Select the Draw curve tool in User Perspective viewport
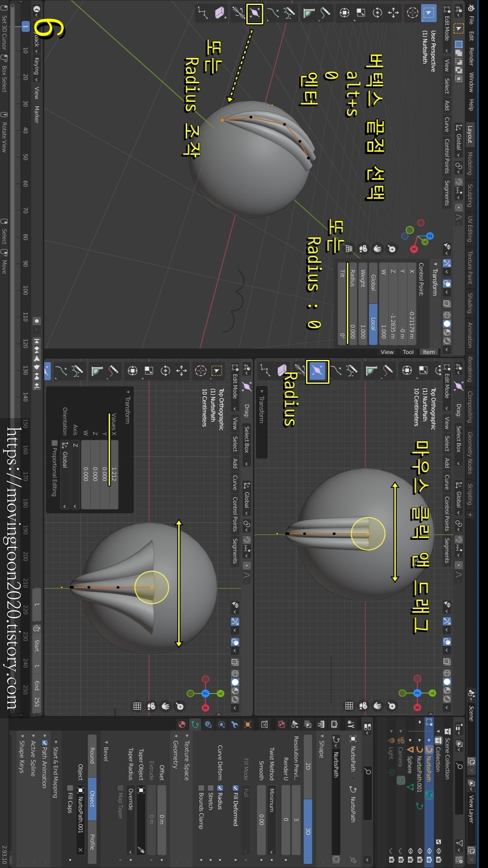The height and width of the screenshot is (868, 488). [x=289, y=13]
